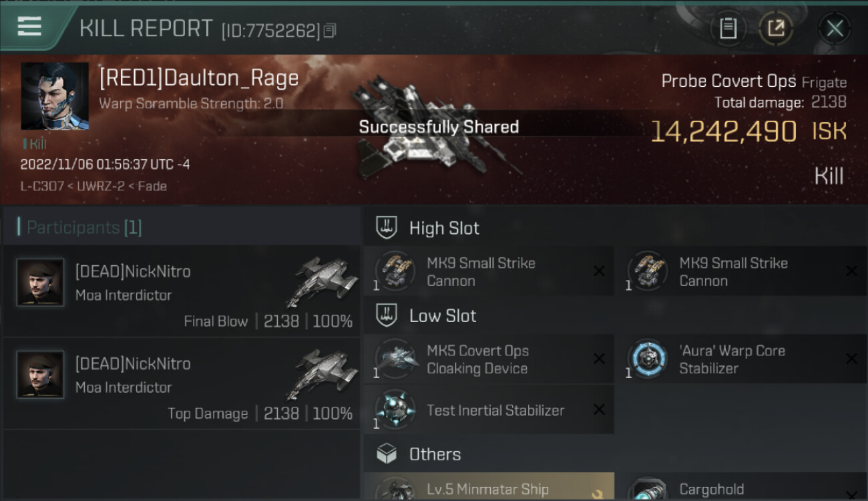Click the High Slot section header
Image resolution: width=868 pixels, height=501 pixels.
[444, 228]
